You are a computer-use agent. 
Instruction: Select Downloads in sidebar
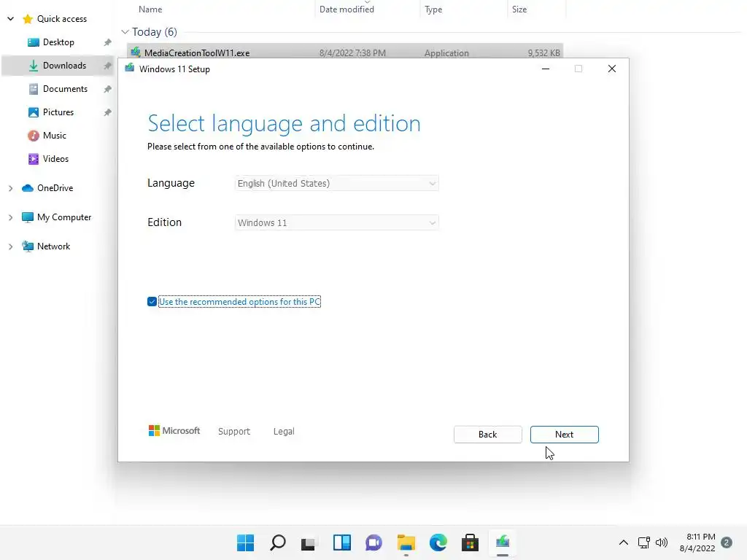pyautogui.click(x=58, y=65)
